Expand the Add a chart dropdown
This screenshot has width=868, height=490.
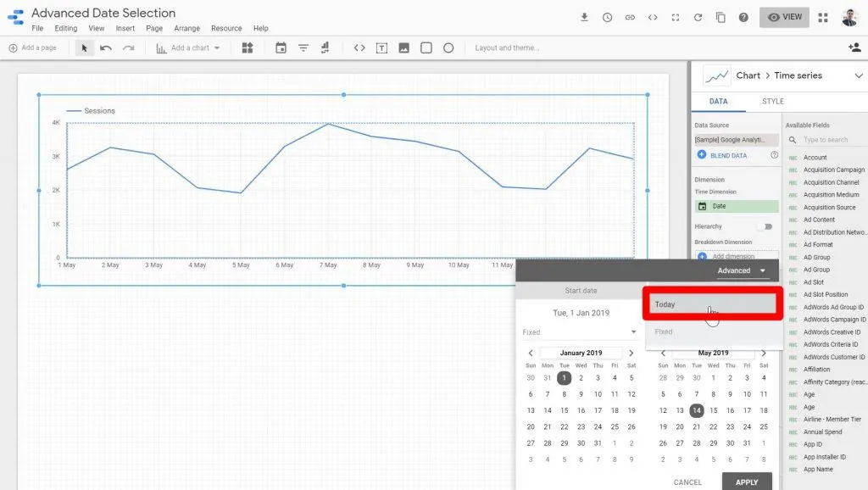188,48
